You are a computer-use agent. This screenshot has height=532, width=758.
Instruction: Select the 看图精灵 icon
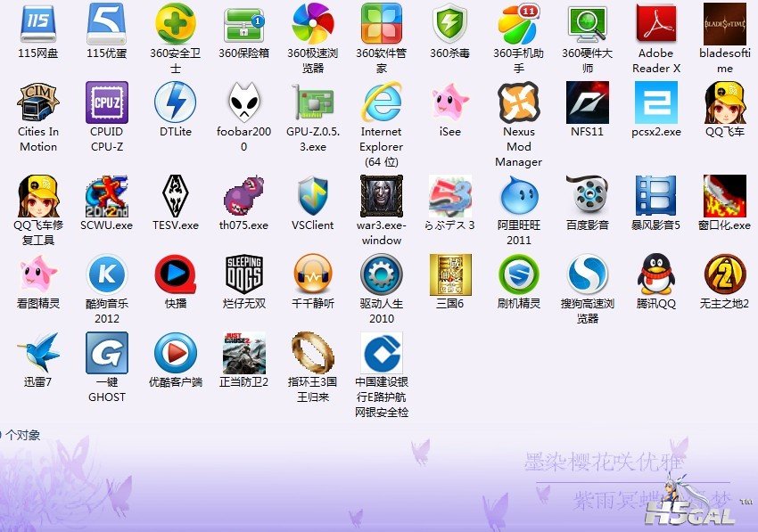pos(38,274)
